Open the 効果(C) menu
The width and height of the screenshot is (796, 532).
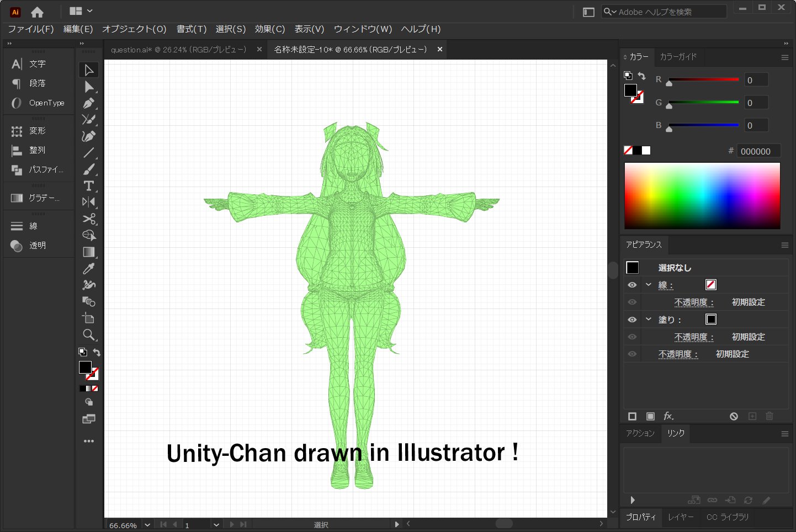tap(270, 29)
